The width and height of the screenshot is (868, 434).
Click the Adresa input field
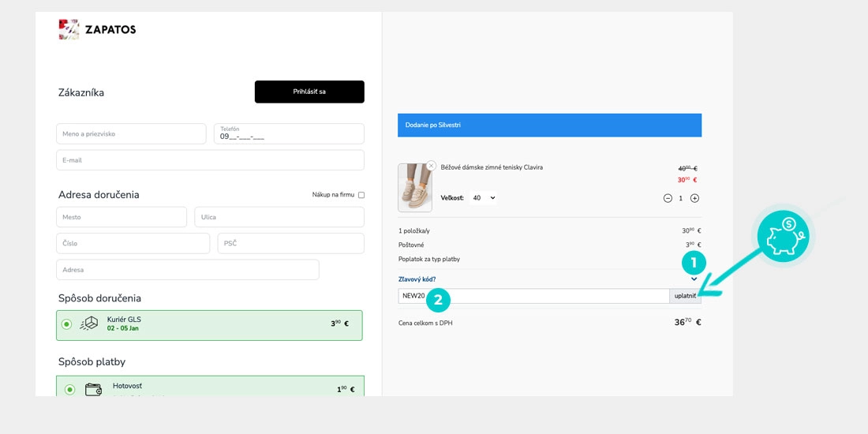pos(188,270)
